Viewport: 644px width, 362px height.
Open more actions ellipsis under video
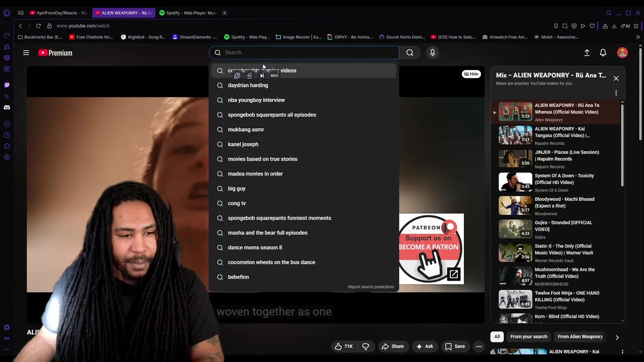[x=479, y=346]
